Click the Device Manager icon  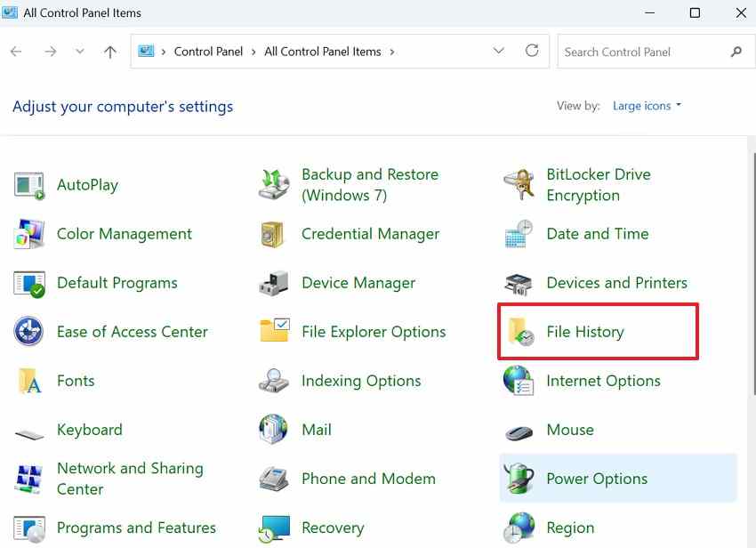[x=274, y=283]
